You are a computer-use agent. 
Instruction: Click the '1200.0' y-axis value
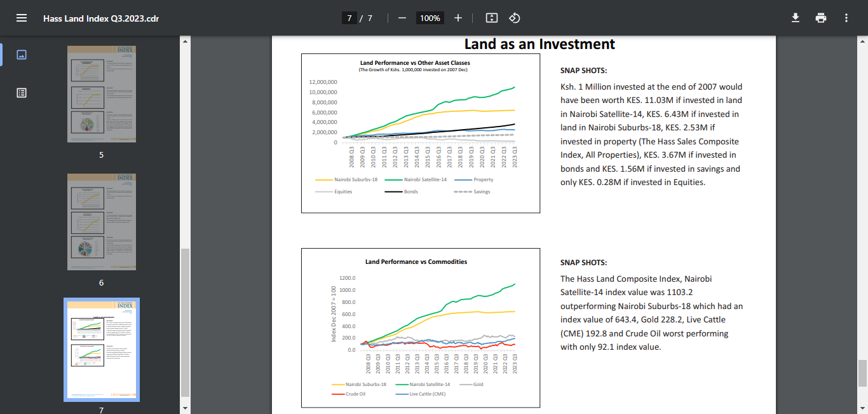pyautogui.click(x=348, y=278)
